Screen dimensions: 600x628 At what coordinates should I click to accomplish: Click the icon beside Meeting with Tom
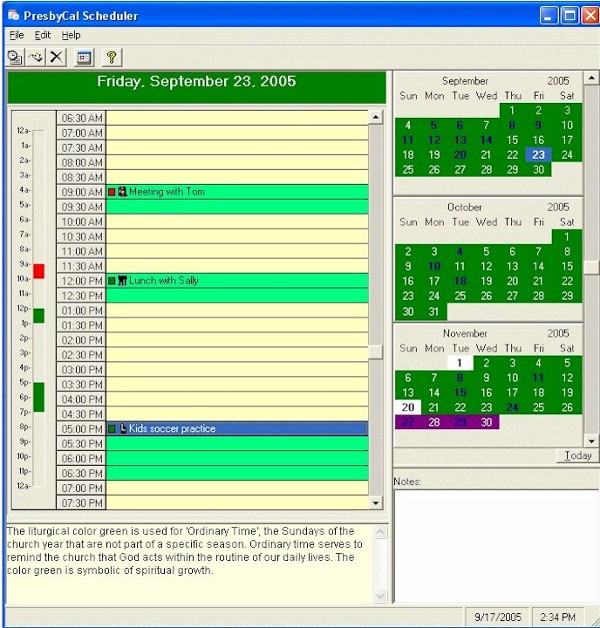coord(122,192)
